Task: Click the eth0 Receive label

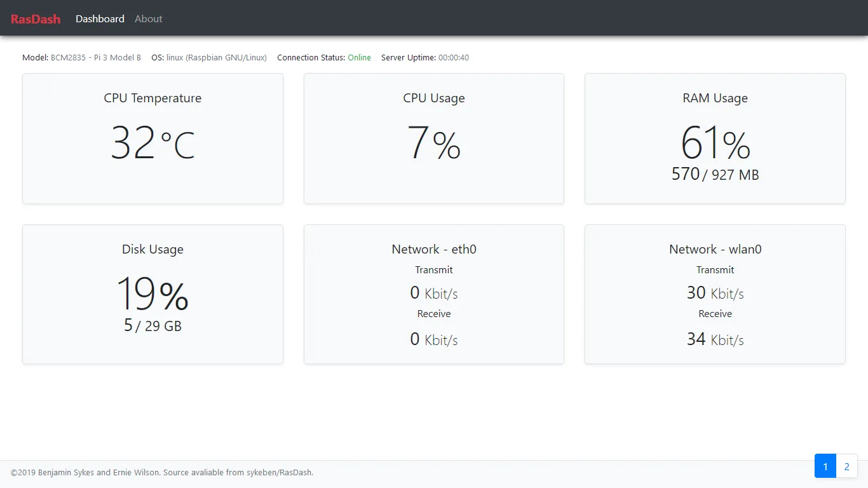Action: [434, 314]
